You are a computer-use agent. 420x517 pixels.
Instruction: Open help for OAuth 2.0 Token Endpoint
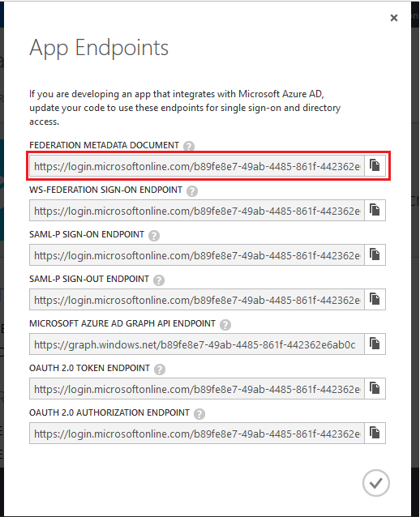[160, 370]
